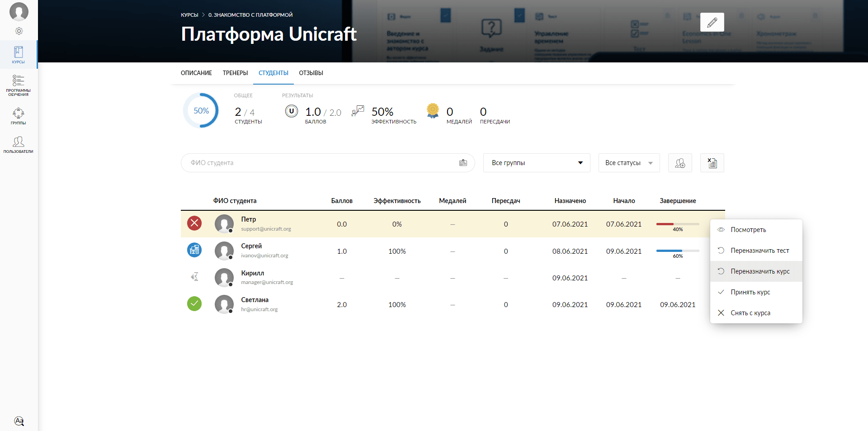Click the add students icon button
This screenshot has width=868, height=431.
[x=680, y=163]
